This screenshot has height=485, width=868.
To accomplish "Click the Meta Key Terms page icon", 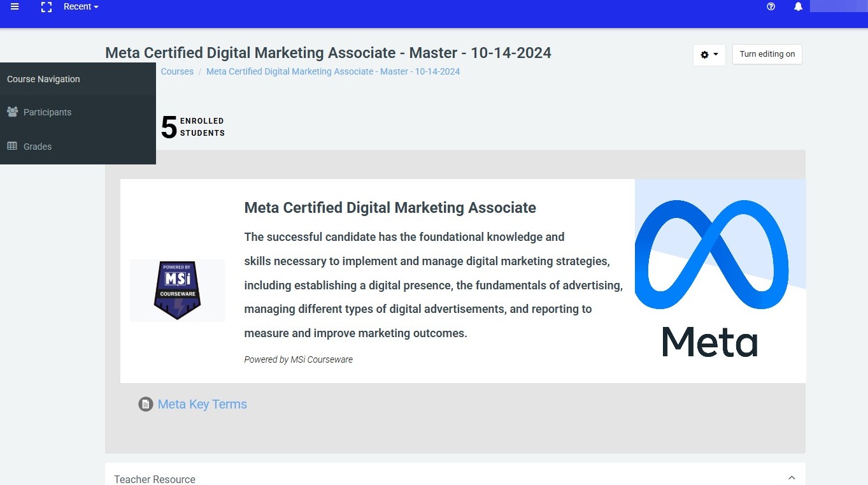I will click(146, 404).
